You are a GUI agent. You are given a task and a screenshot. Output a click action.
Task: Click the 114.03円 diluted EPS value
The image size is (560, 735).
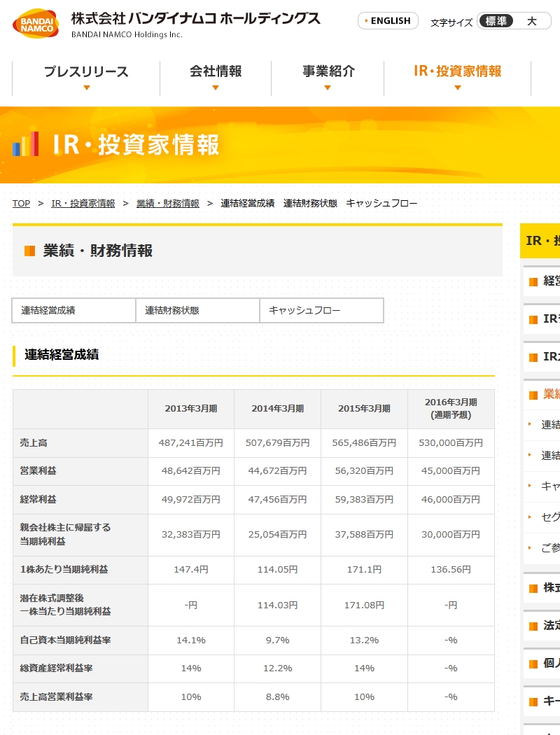pyautogui.click(x=278, y=605)
